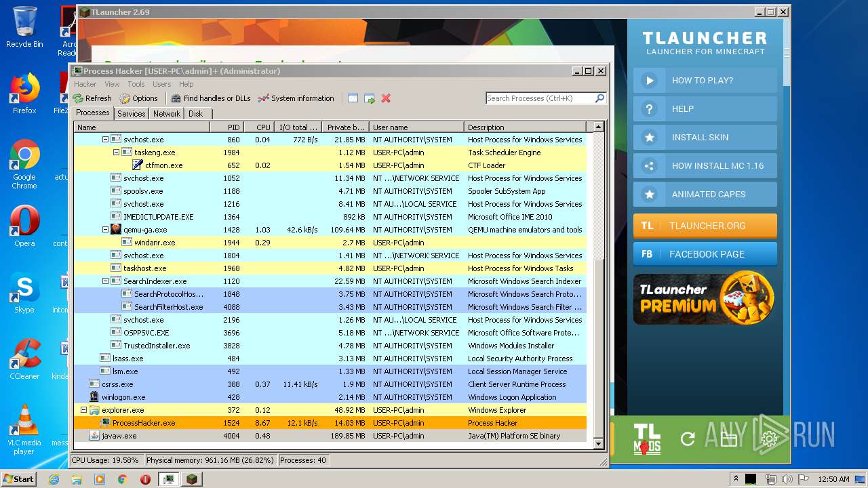This screenshot has height=488, width=868.
Task: Select the javaw.exe Java icon
Action: (x=94, y=436)
